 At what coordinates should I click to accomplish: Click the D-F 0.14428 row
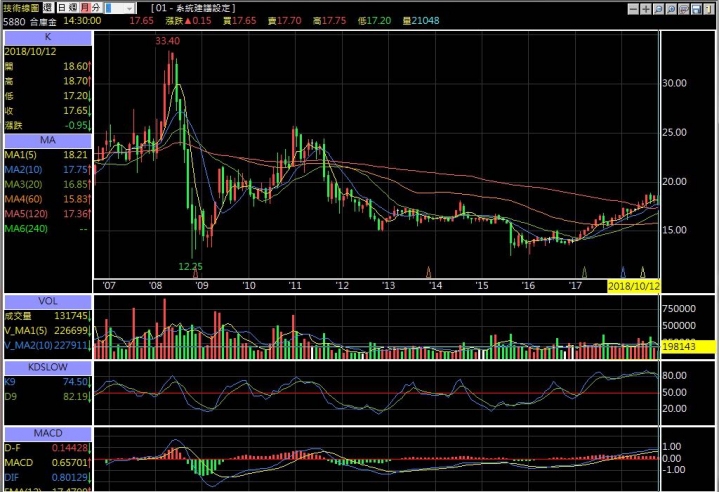[48, 448]
